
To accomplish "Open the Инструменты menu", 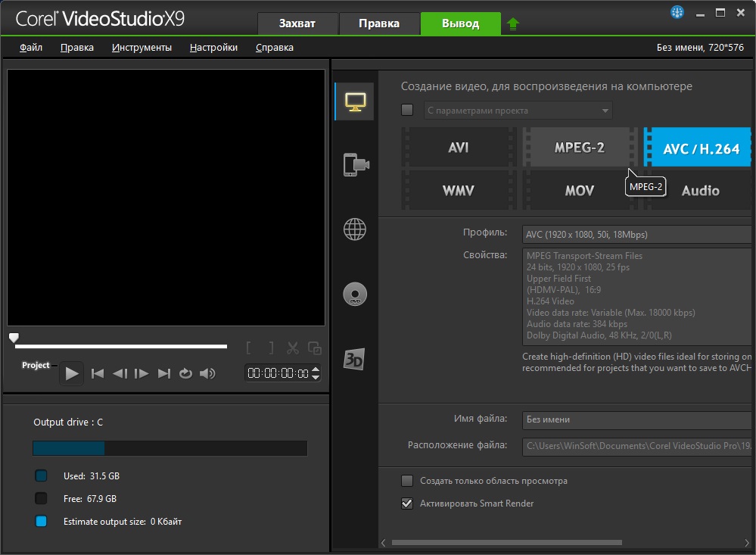I will click(142, 47).
